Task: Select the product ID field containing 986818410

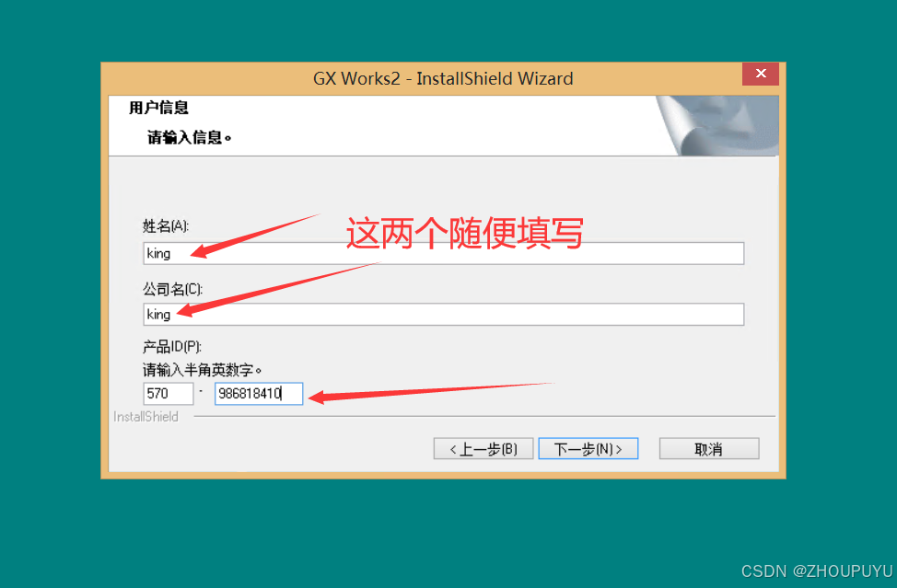Action: click(259, 394)
